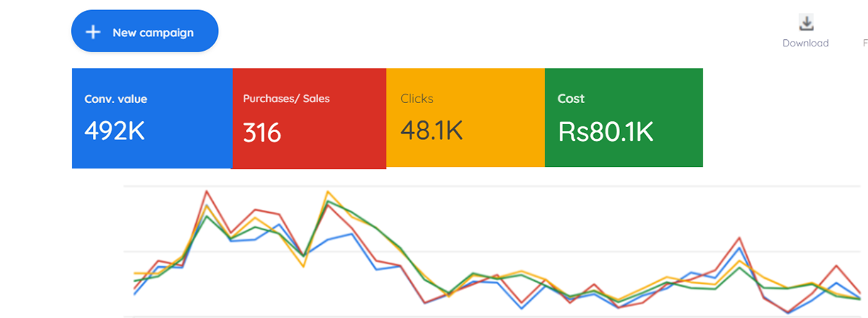Click the Download text label
868x318 pixels.
coord(805,43)
